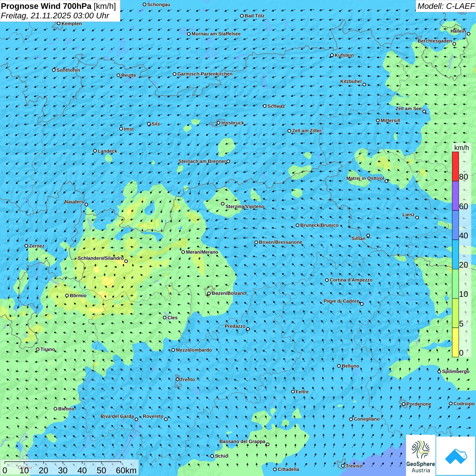Click the 'Pieve di Cadore' label

point(341,301)
